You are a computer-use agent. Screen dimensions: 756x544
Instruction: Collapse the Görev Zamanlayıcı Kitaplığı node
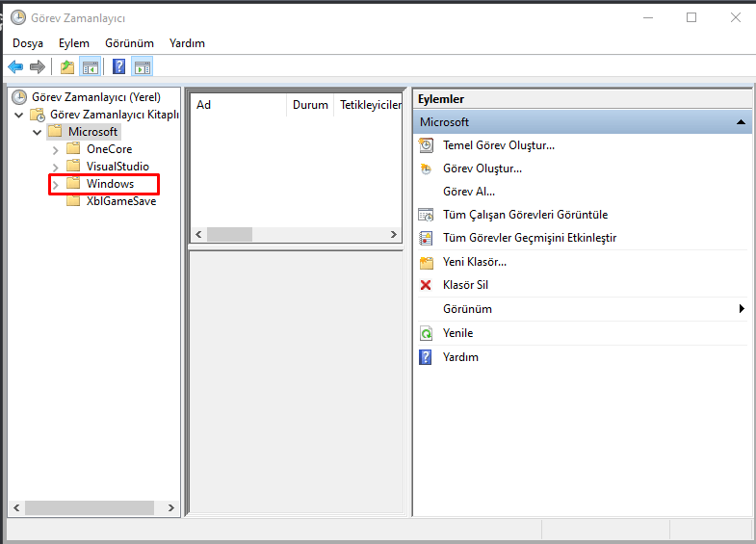click(x=19, y=116)
